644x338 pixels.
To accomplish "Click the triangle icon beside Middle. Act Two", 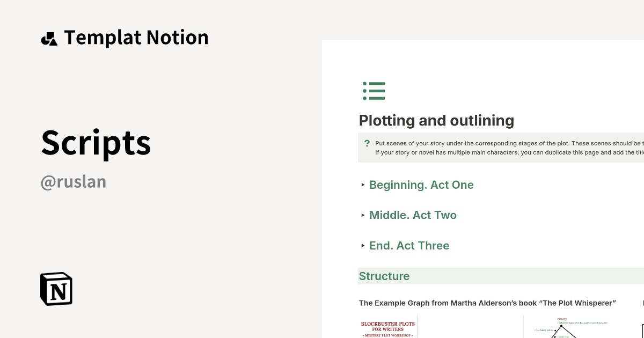I will [363, 215].
